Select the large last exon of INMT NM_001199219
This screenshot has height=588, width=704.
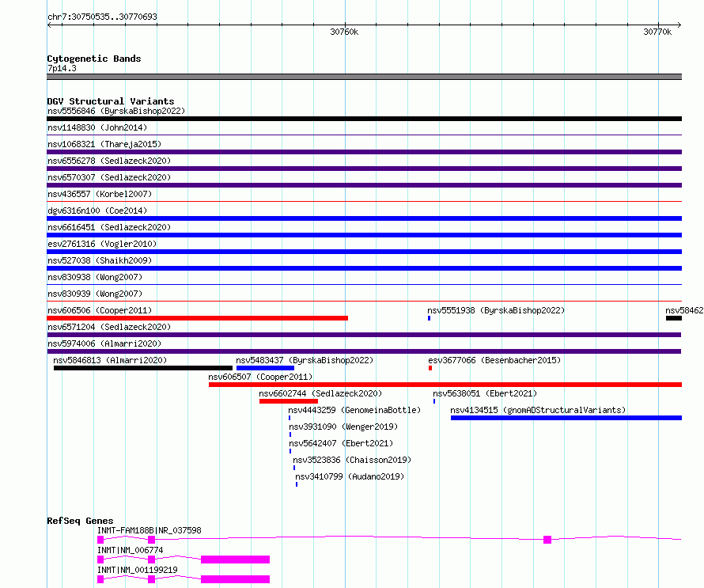coord(235,579)
